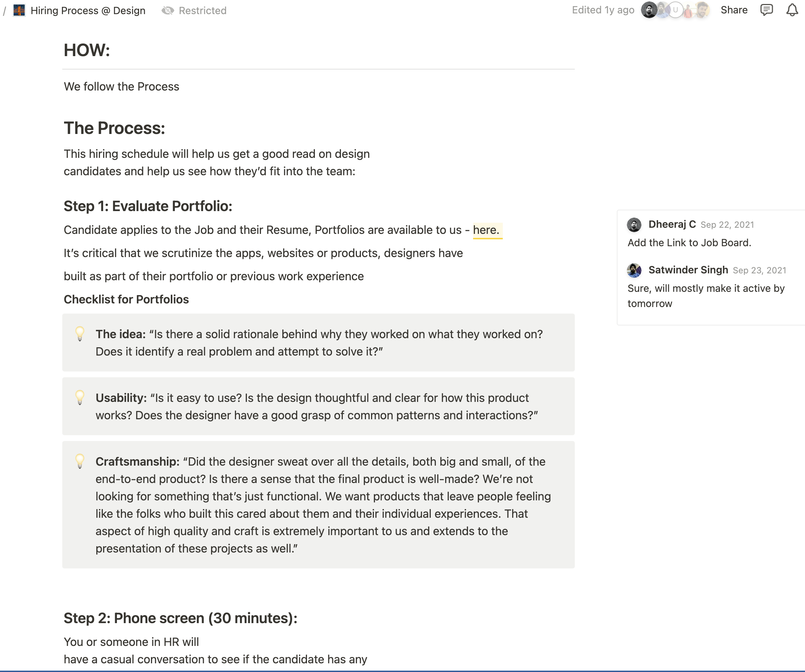The image size is (805, 672).
Task: Open the Hiring Process @ Design breadcrumb
Action: pos(88,10)
